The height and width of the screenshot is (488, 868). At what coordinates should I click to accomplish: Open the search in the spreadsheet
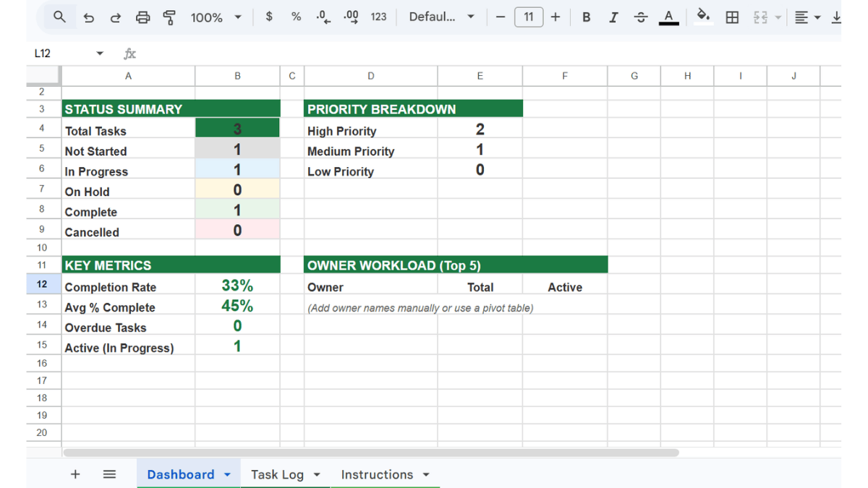[x=59, y=16]
